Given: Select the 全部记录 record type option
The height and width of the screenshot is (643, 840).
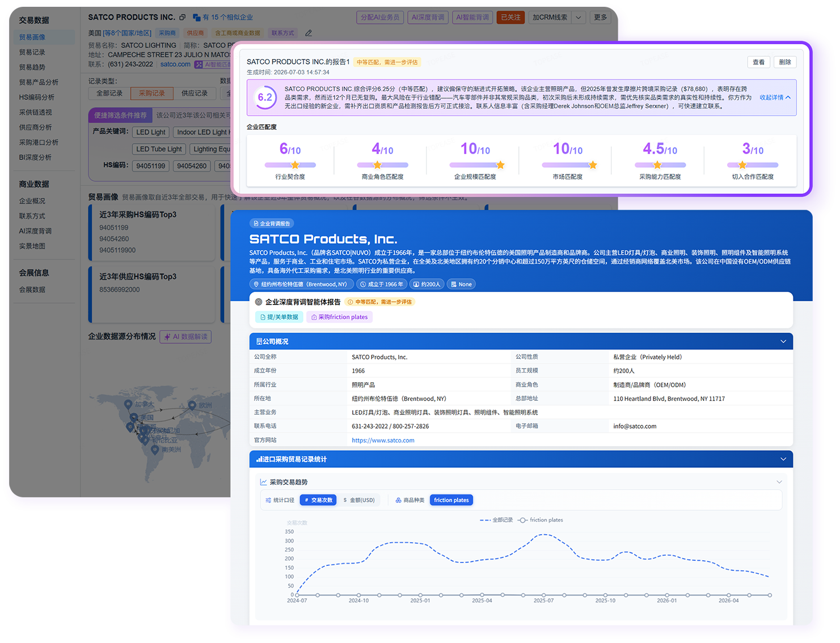Looking at the screenshot, I should [109, 93].
